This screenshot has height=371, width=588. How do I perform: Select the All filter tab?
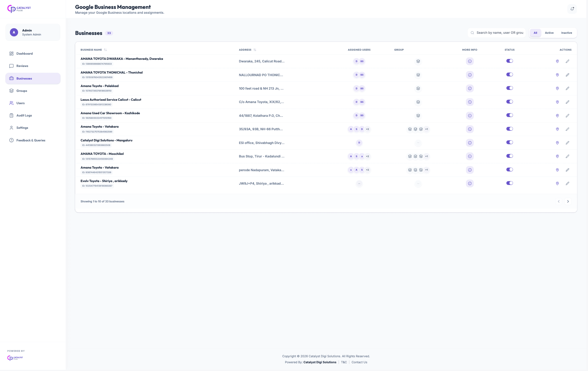point(535,33)
